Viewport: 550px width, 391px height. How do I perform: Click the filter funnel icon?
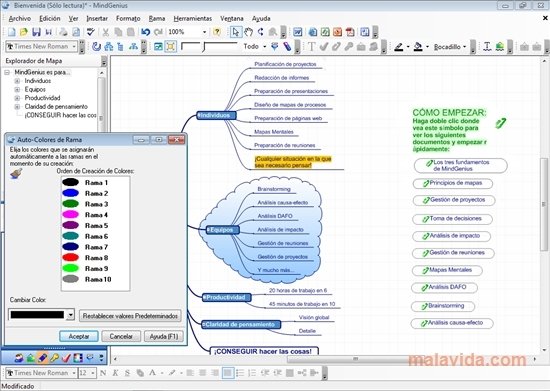pos(275,46)
